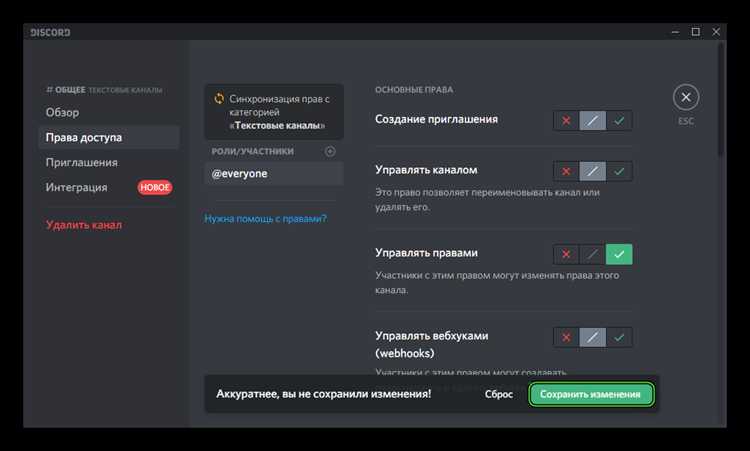Screen dimensions: 750x451
Task: Open the Интеграция section
Action: 109,187
